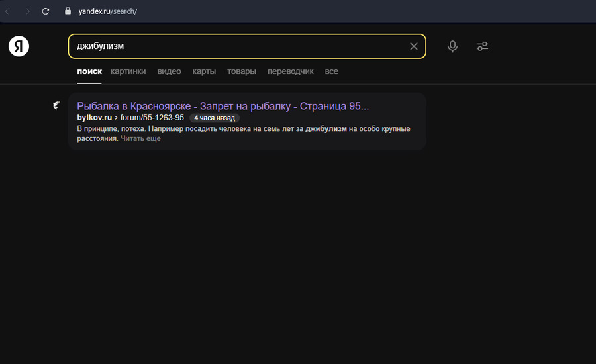The width and height of the screenshot is (596, 364).
Task: Open forum/55-1263-95 path link
Action: (x=152, y=118)
